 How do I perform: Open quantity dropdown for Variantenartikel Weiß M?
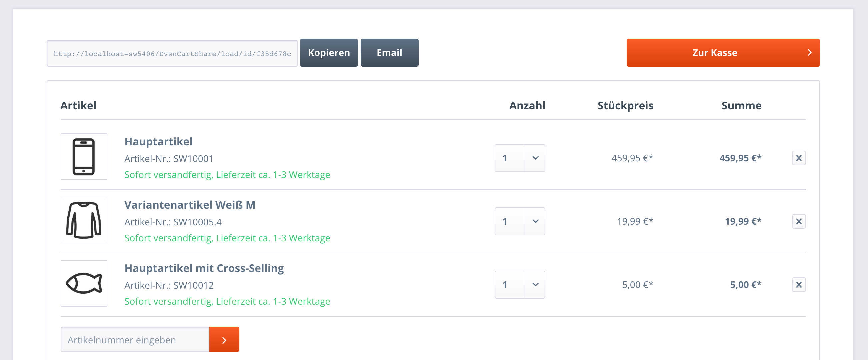[520, 221]
